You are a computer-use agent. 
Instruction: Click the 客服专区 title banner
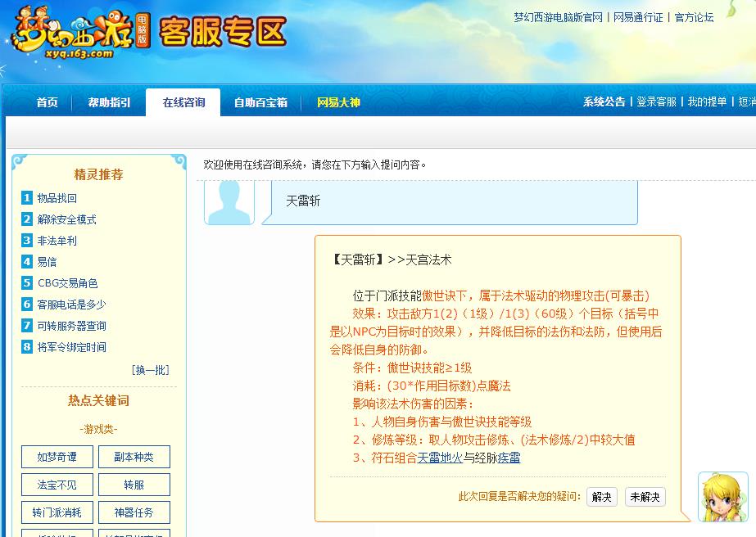click(x=223, y=31)
